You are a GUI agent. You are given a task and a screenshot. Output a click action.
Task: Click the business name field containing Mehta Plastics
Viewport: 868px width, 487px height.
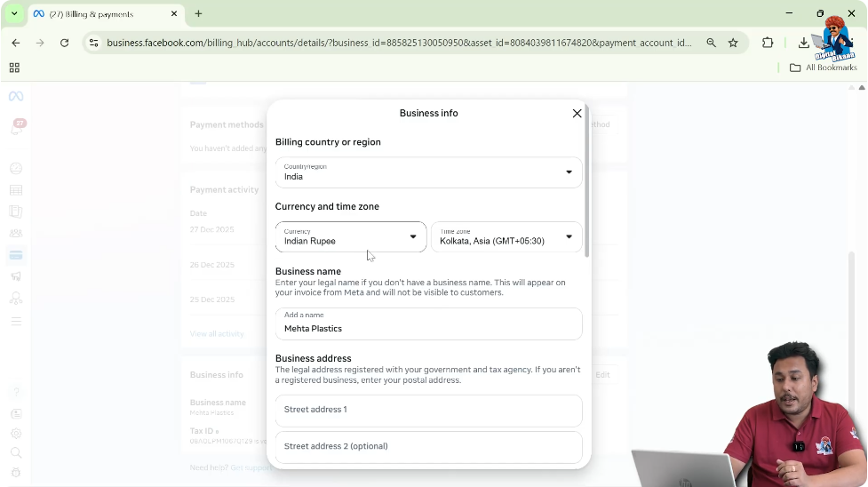428,323
